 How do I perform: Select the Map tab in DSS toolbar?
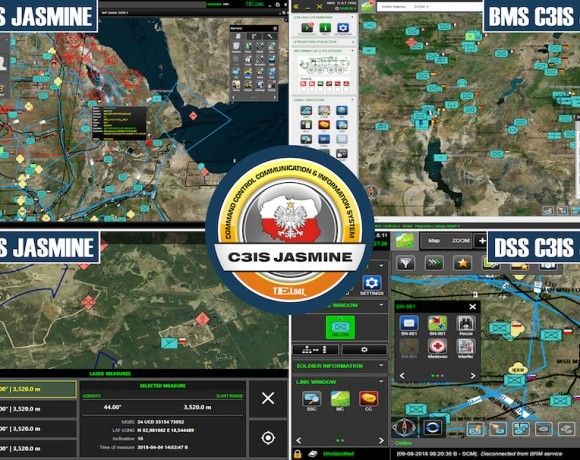click(x=434, y=241)
